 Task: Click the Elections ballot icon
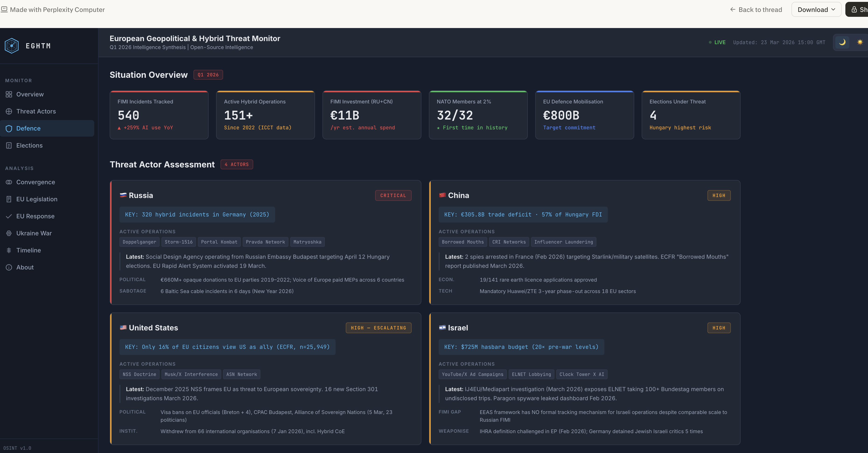coord(9,146)
